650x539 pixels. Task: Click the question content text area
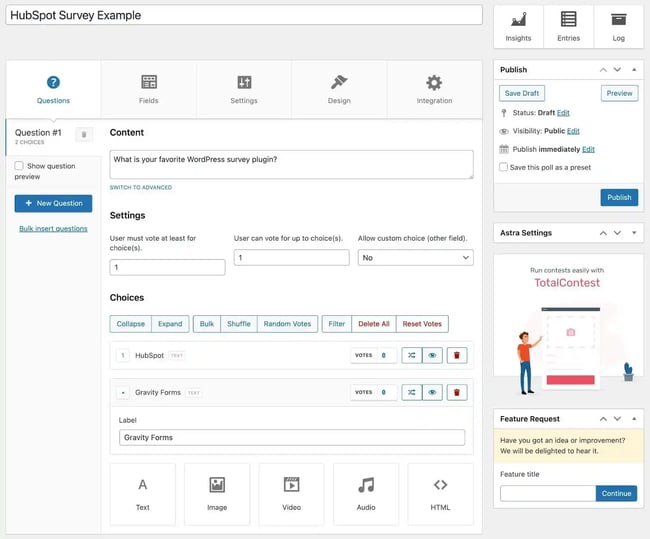(291, 165)
